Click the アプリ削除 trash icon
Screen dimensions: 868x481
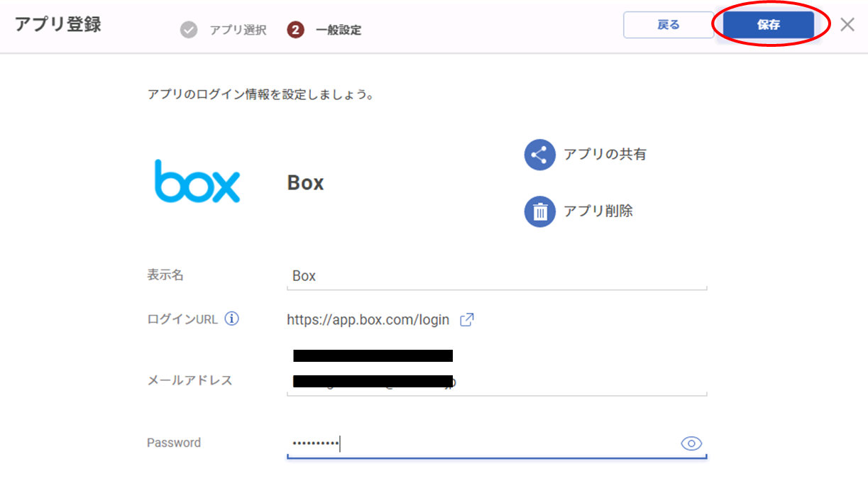click(539, 211)
